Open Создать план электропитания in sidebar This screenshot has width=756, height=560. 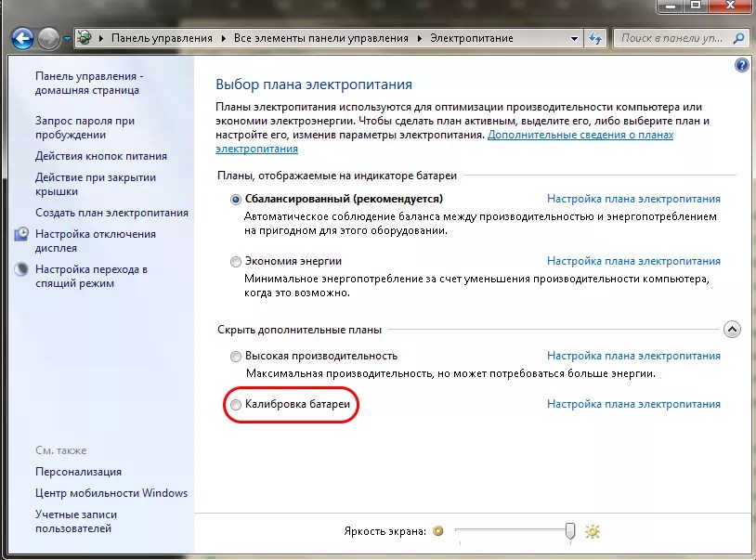pos(111,213)
